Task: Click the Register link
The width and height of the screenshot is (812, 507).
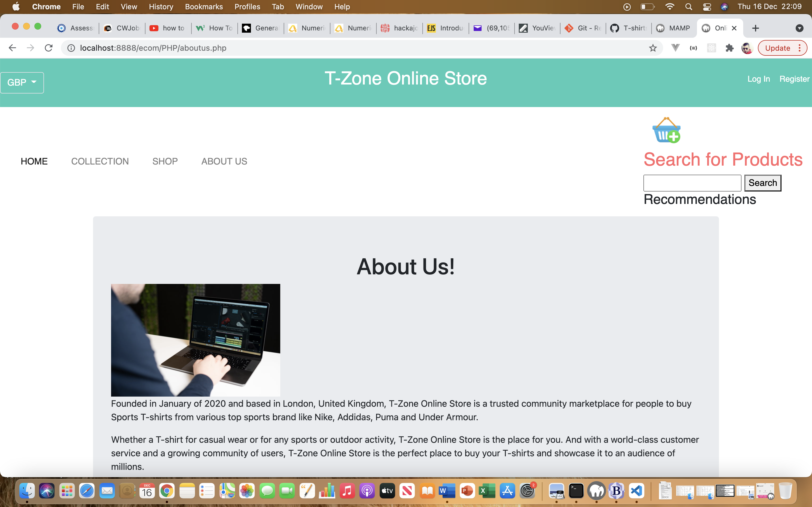Action: tap(794, 79)
